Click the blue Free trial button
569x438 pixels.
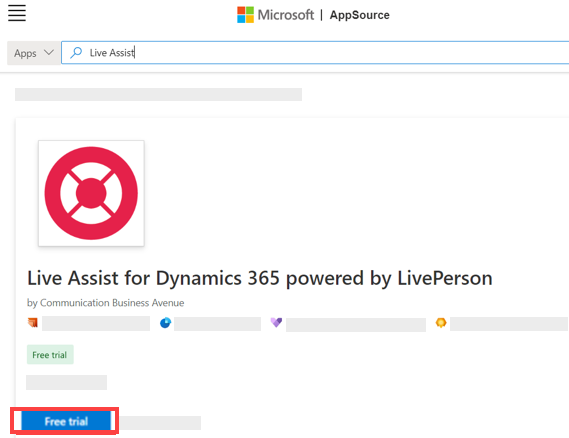click(x=66, y=421)
